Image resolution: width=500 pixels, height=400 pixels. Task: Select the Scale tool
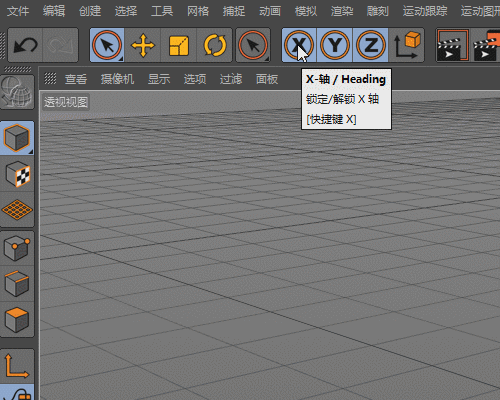[179, 45]
